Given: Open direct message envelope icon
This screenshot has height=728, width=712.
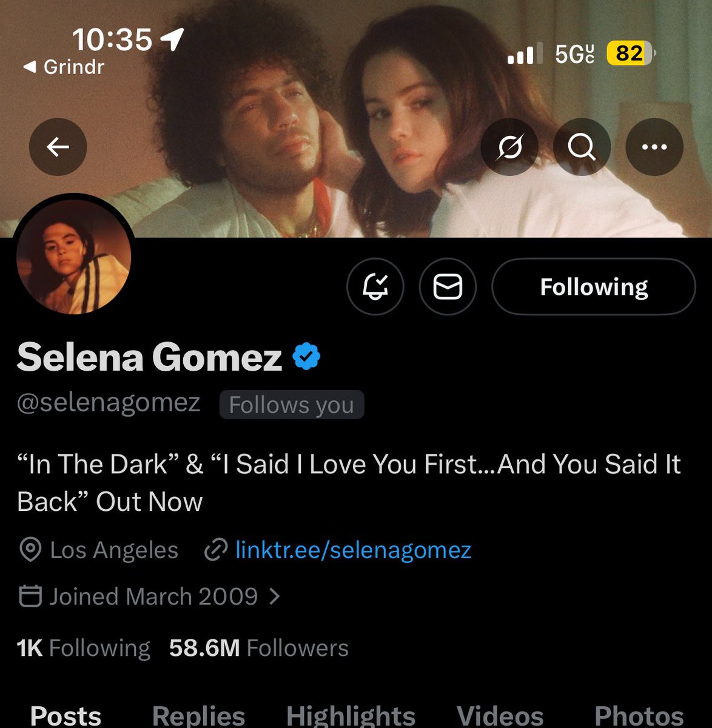Looking at the screenshot, I should (448, 287).
